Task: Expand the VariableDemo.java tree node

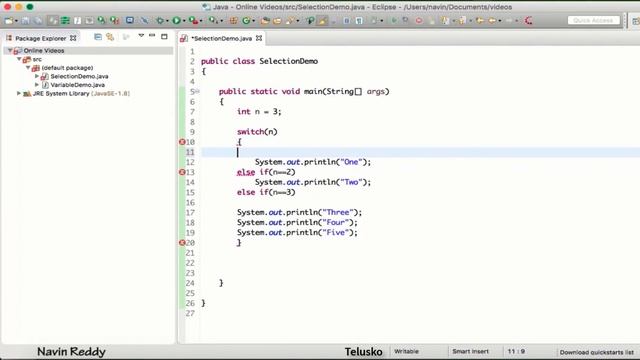Action: 37,85
